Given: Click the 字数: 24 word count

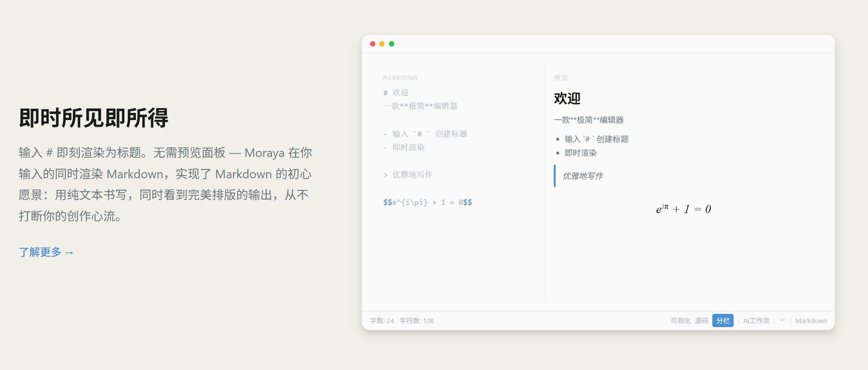Looking at the screenshot, I should tap(382, 321).
